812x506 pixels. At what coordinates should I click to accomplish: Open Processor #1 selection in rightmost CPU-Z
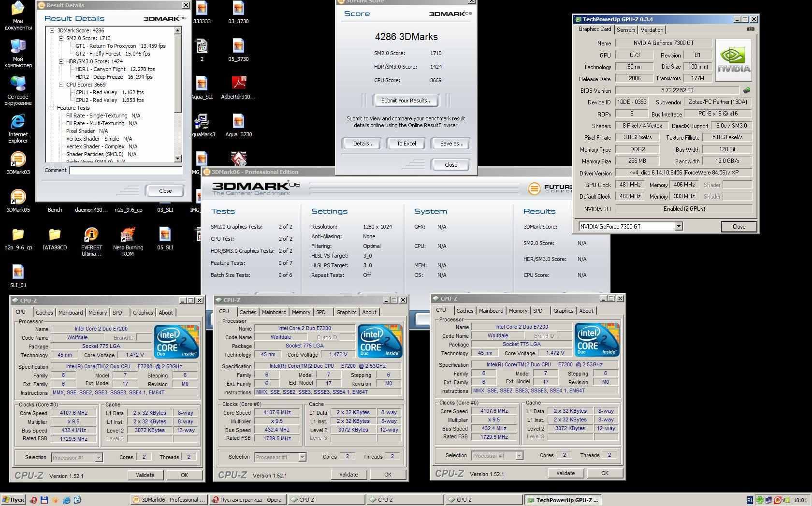pos(519,455)
